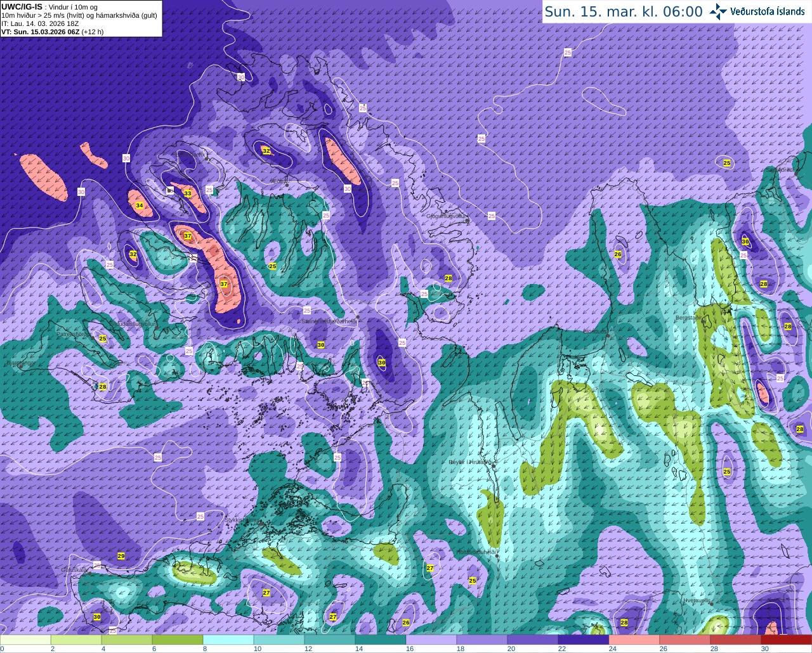Click the Reykir í Hrútafirði station label
This screenshot has height=653, width=812.
(x=471, y=462)
